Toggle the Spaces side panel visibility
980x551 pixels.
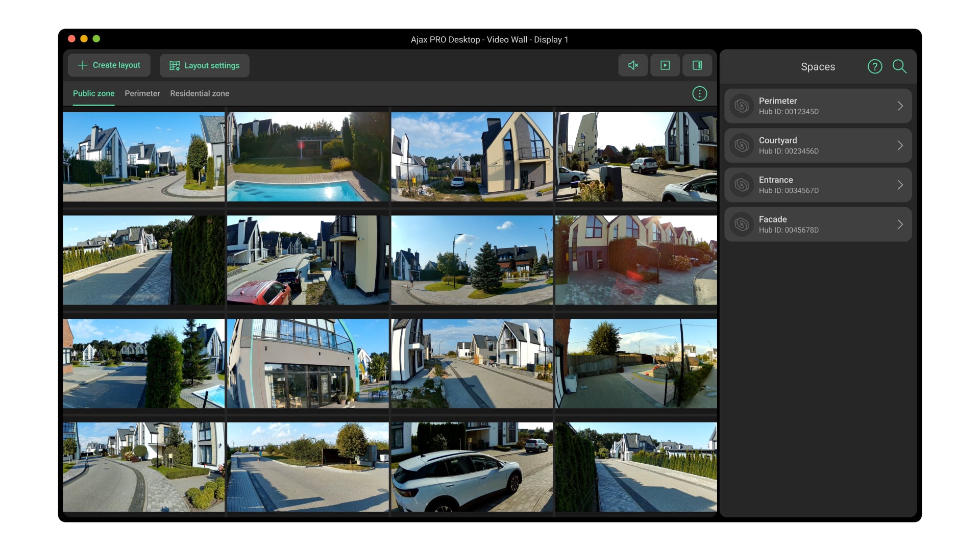[697, 65]
